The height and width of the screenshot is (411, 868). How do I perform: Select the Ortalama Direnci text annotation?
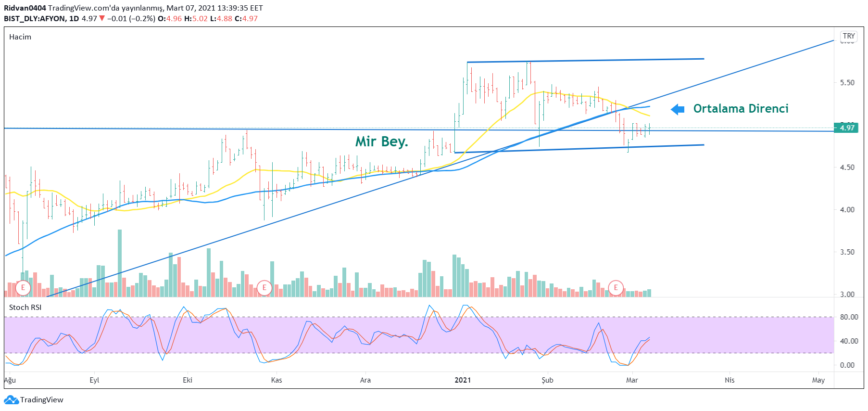741,109
